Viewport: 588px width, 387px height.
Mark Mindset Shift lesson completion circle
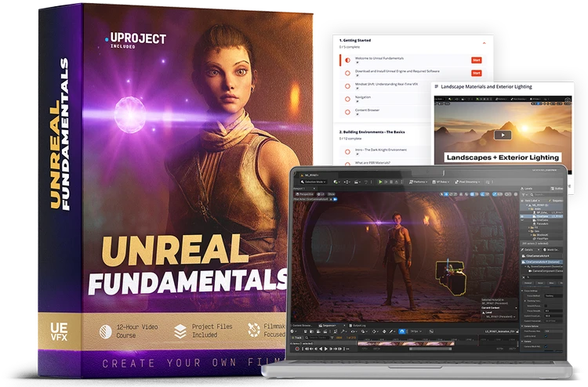[x=347, y=86]
